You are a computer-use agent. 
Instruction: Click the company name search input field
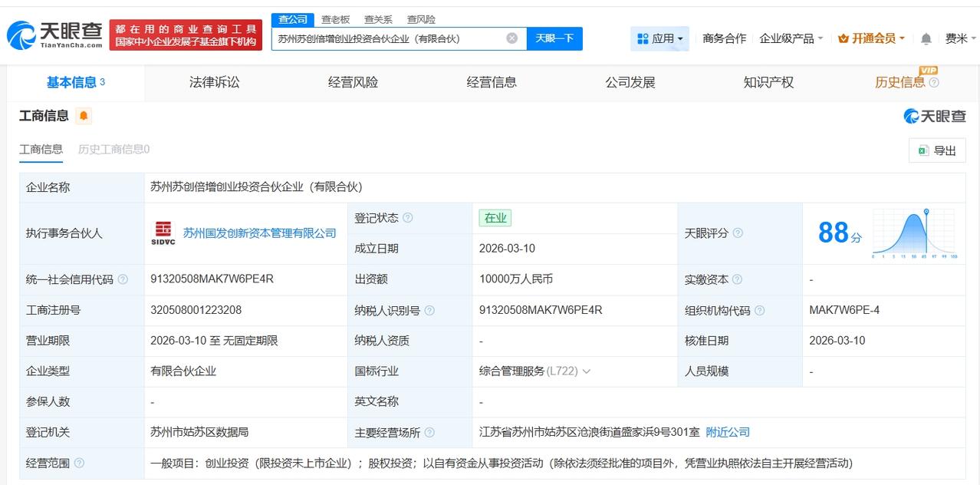(387, 38)
